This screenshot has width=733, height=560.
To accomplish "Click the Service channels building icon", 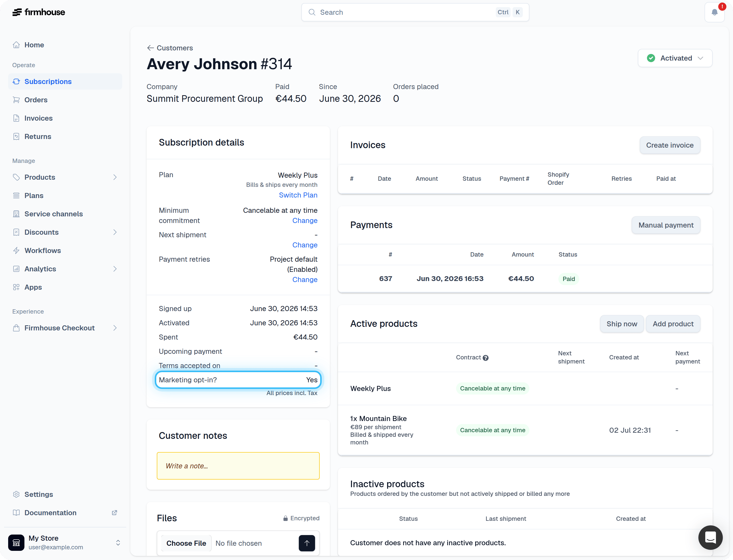I will 16,214.
